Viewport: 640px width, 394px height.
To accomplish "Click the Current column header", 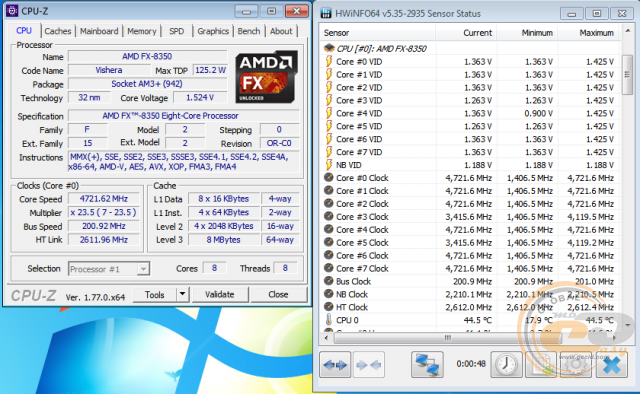I will (466, 33).
